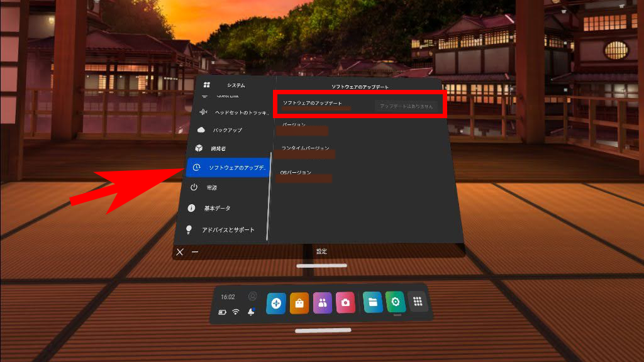Open the green Settings gear app
644x362 pixels.
(396, 302)
